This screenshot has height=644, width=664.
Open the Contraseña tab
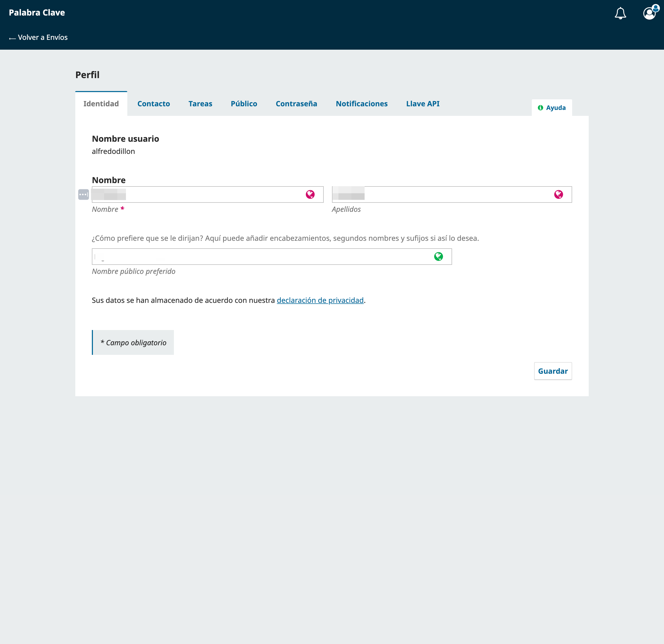[x=297, y=104]
